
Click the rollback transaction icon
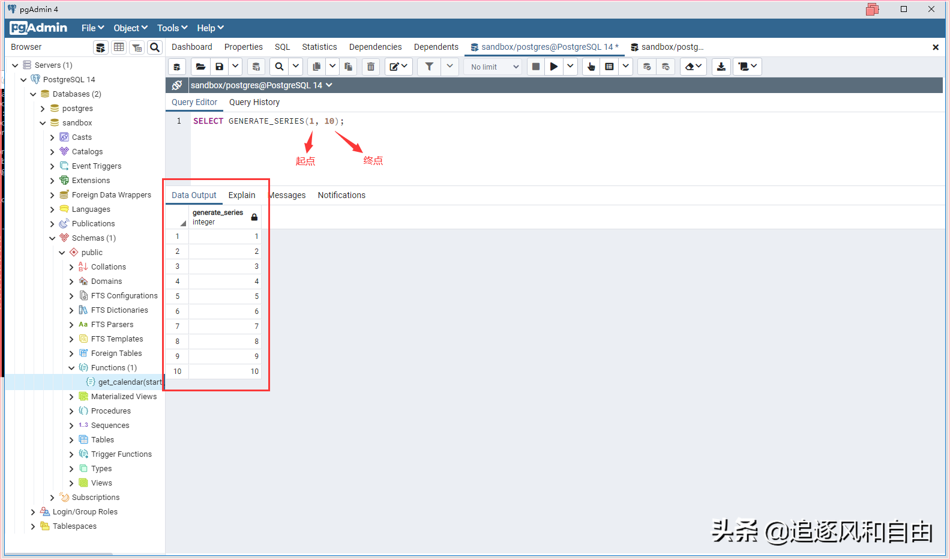[x=666, y=67]
